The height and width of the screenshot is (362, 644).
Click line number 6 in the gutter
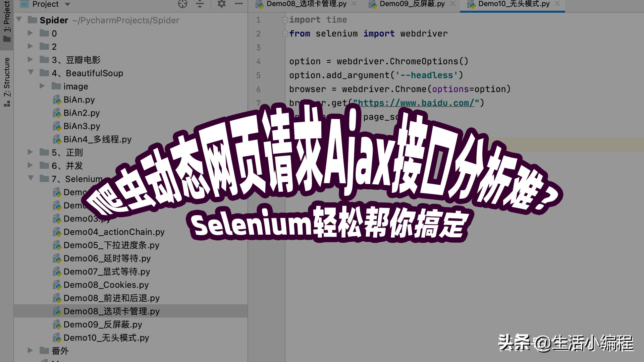258,89
